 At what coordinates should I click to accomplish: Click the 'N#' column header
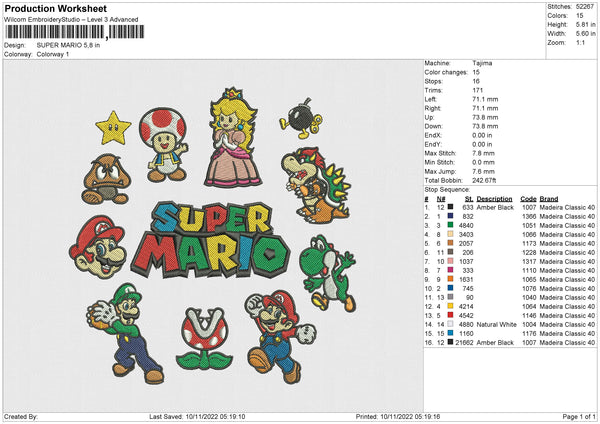tap(441, 199)
